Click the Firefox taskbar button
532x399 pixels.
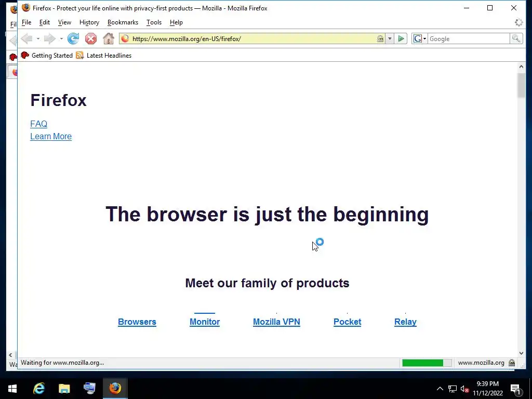coord(115,388)
